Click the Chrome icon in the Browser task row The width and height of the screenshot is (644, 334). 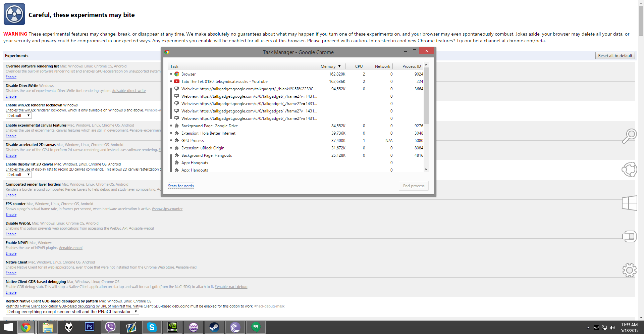(177, 74)
